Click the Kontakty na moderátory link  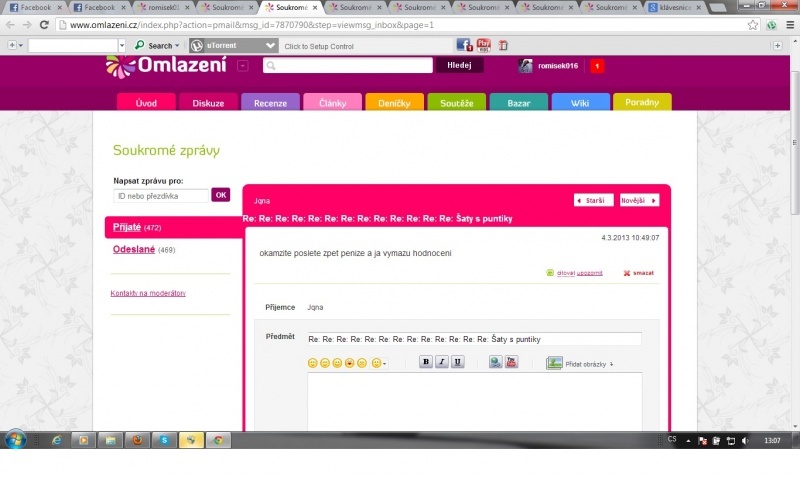coord(148,293)
